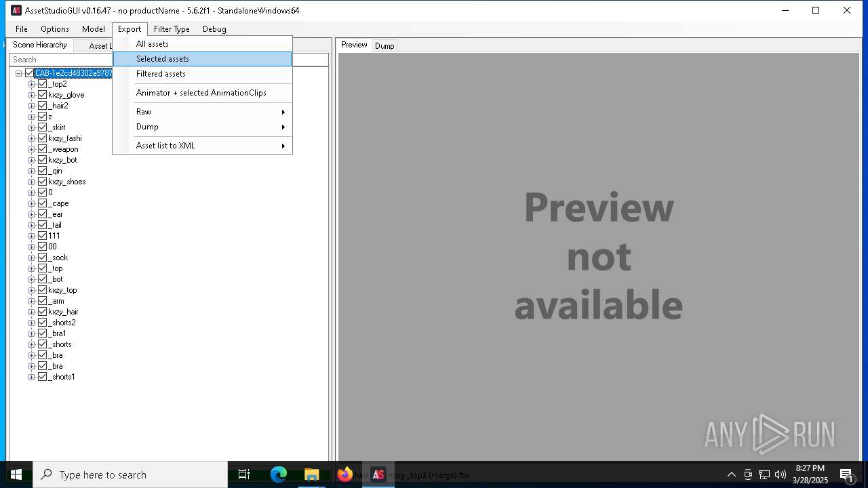This screenshot has width=868, height=488.
Task: Expand the _ear node
Action: click(x=31, y=214)
